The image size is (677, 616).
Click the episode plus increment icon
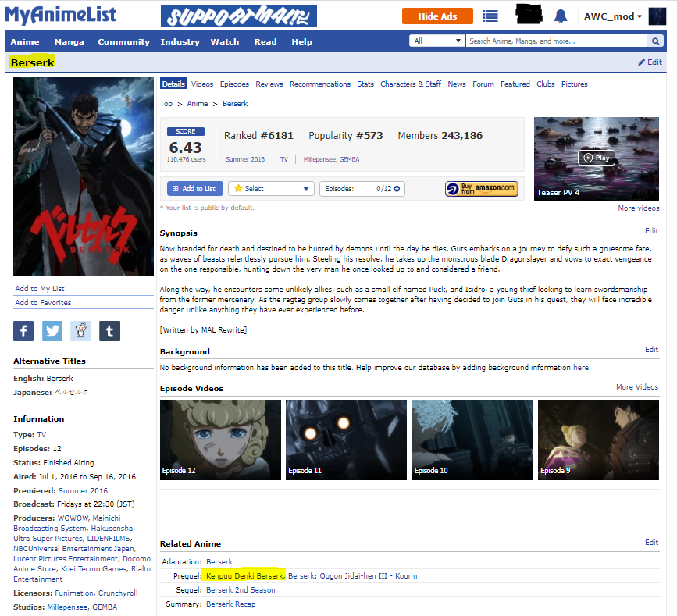click(x=397, y=189)
